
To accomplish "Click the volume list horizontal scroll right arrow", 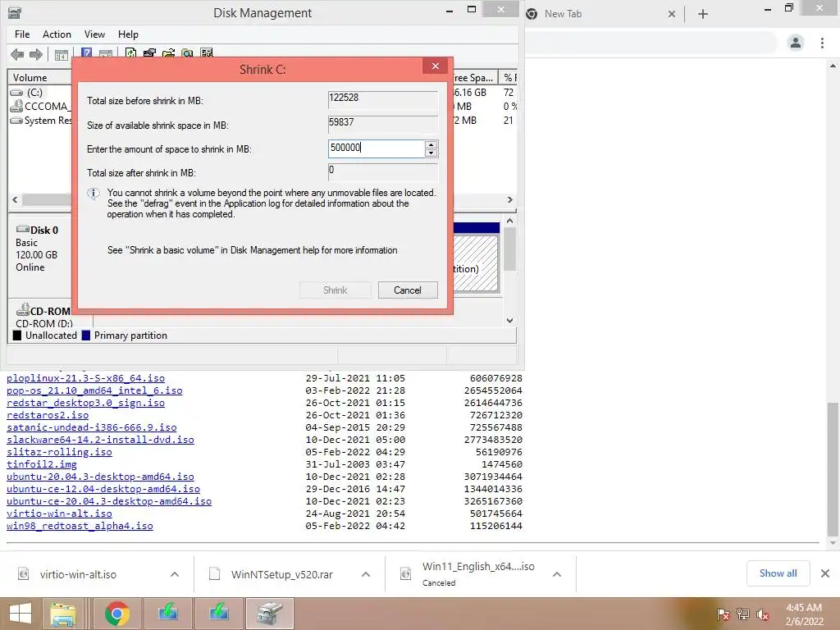I will click(x=510, y=199).
